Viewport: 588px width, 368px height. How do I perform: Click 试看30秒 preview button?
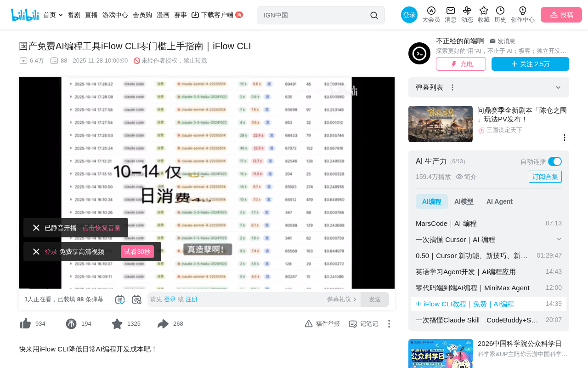(x=137, y=252)
